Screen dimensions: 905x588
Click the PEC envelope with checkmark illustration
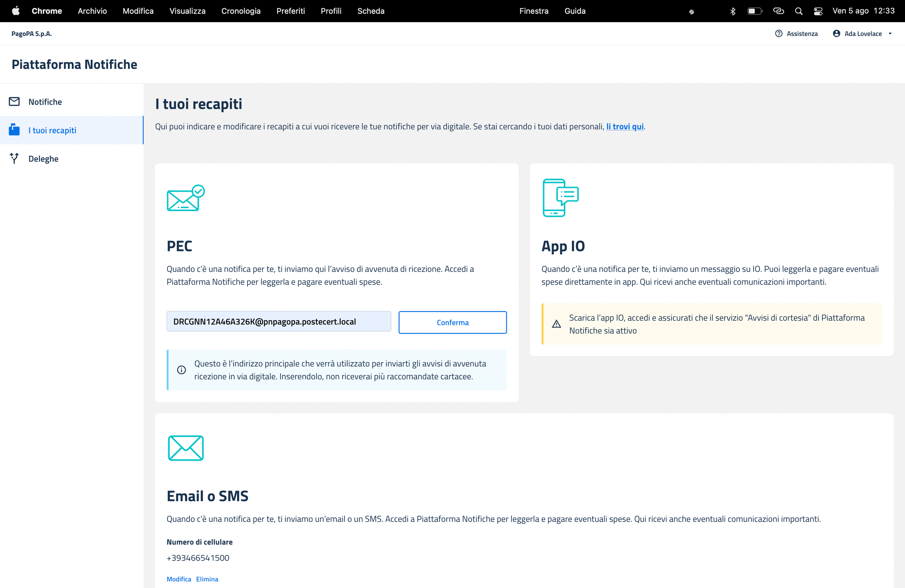tap(185, 198)
